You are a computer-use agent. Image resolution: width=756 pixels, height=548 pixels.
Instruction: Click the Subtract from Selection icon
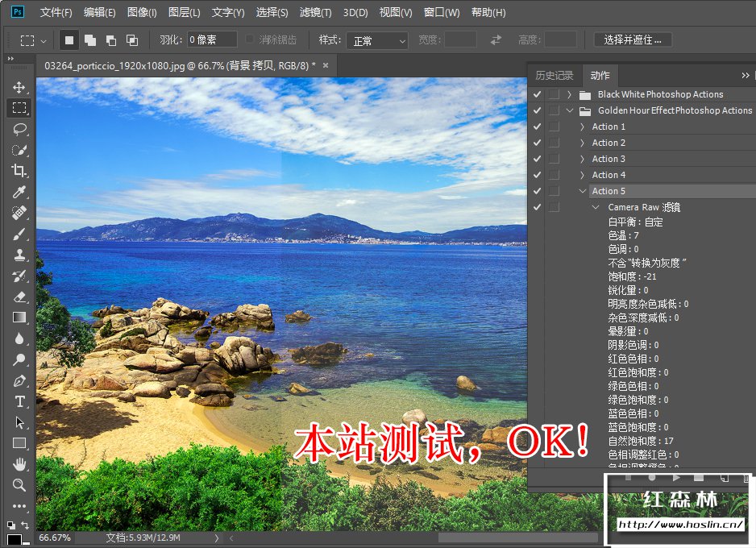(x=111, y=40)
